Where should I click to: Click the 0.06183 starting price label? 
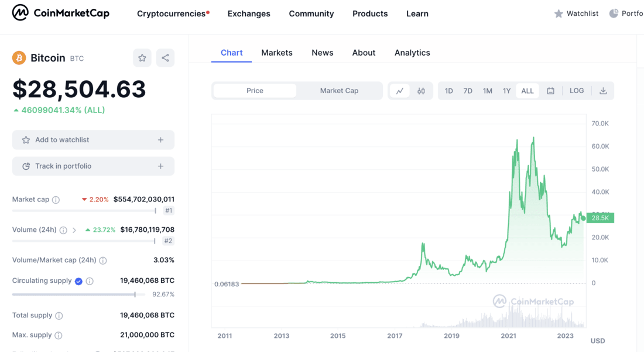(227, 284)
